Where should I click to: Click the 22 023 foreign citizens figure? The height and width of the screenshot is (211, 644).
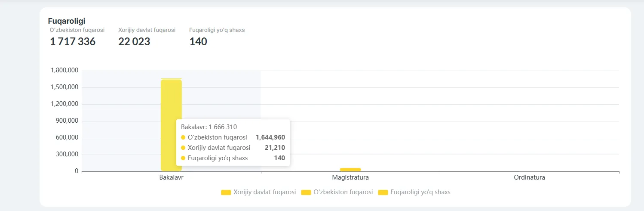click(x=134, y=42)
